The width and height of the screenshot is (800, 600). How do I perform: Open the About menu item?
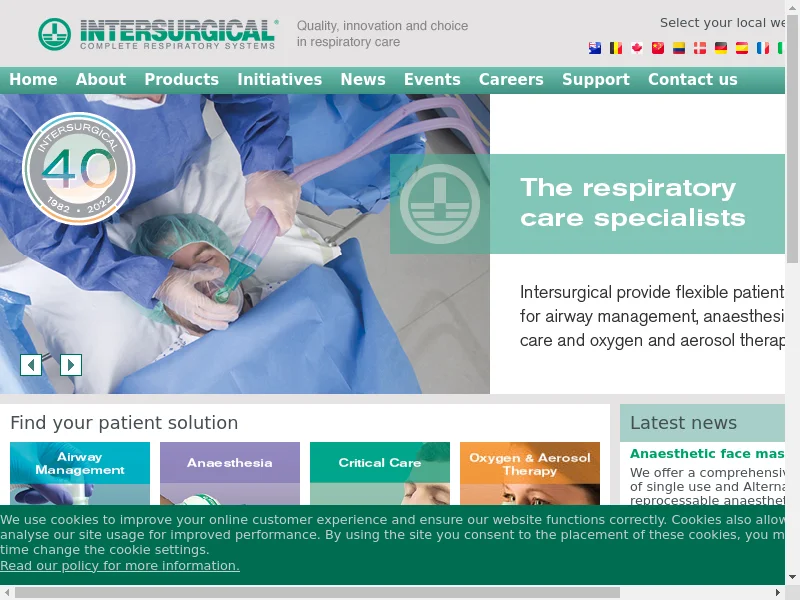click(x=101, y=80)
